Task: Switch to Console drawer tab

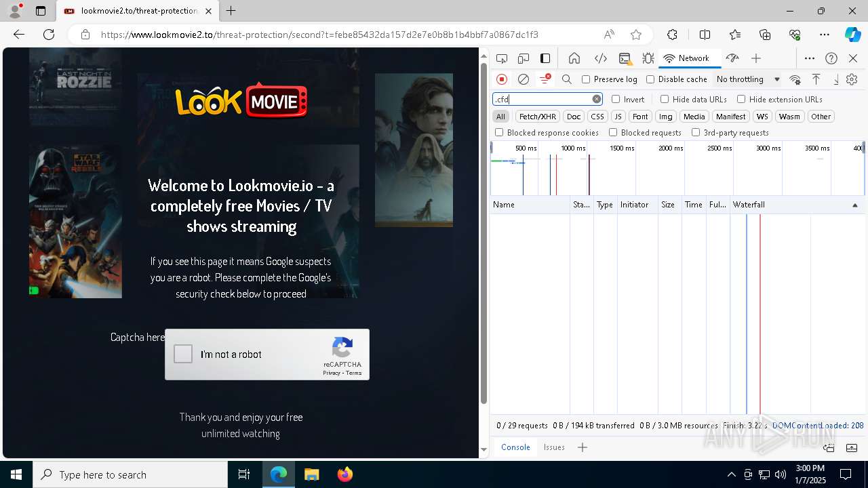Action: click(515, 447)
